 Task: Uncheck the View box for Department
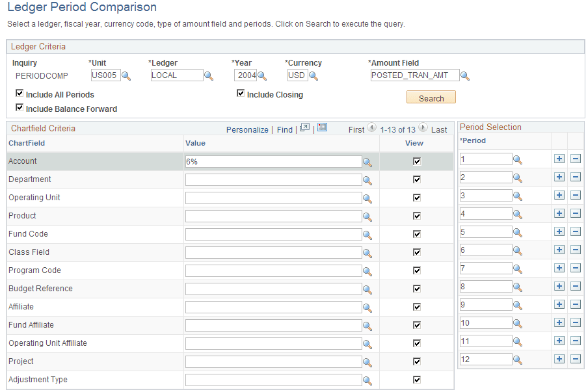417,180
